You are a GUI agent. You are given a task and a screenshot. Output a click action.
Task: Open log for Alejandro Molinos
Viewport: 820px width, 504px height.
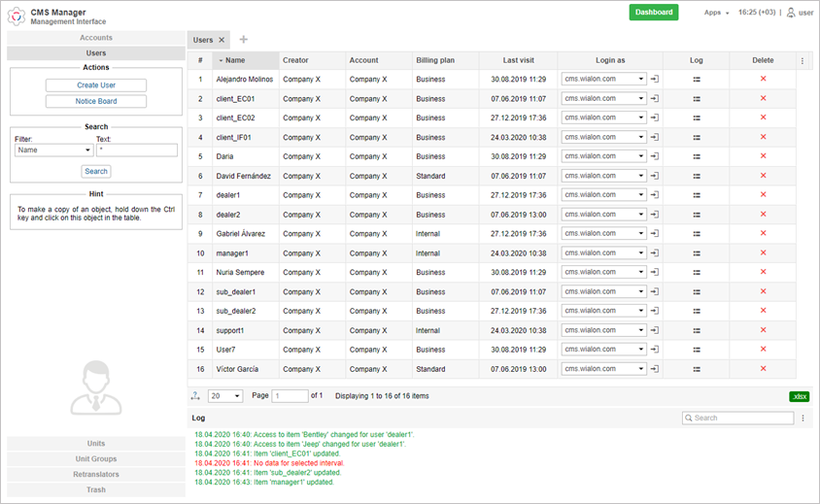tap(697, 80)
